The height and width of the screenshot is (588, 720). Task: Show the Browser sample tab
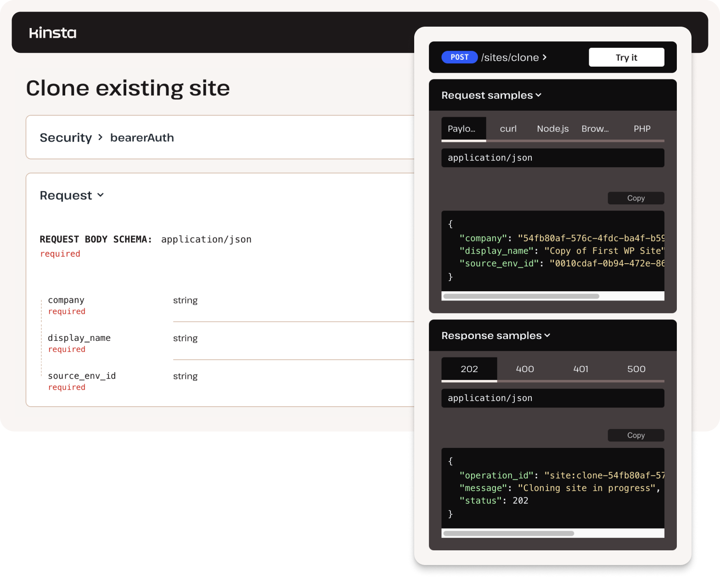pyautogui.click(x=595, y=129)
